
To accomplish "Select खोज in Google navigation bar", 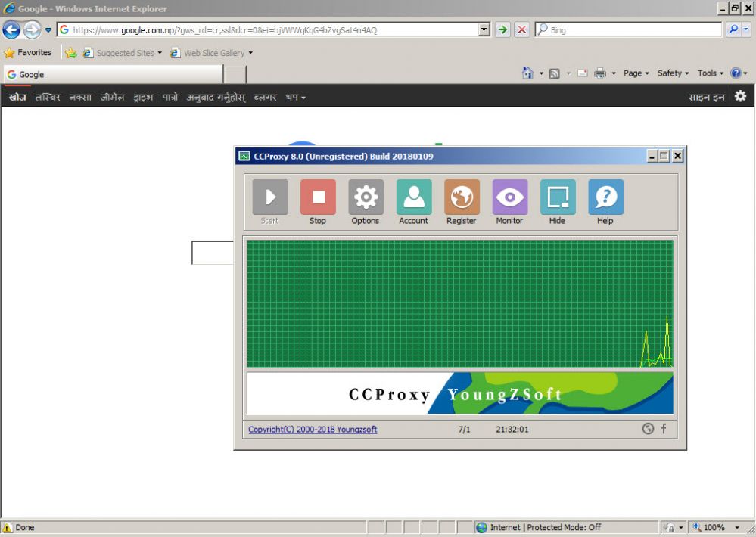I will pos(17,98).
